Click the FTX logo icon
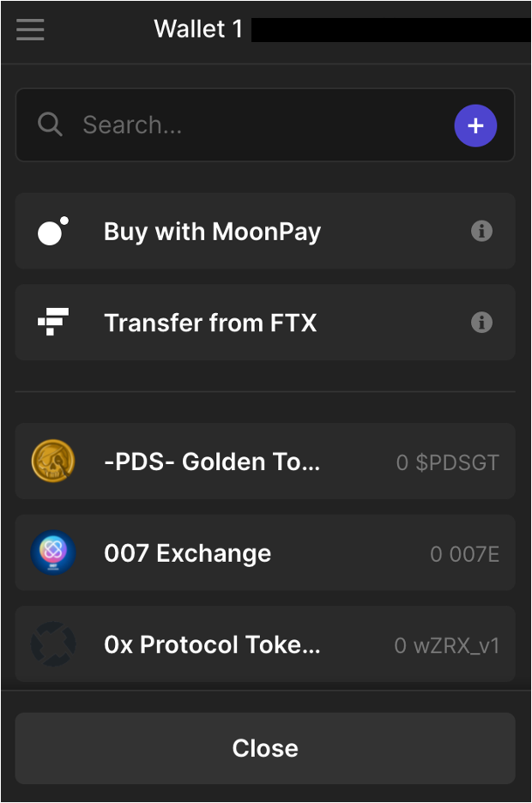 click(x=52, y=323)
